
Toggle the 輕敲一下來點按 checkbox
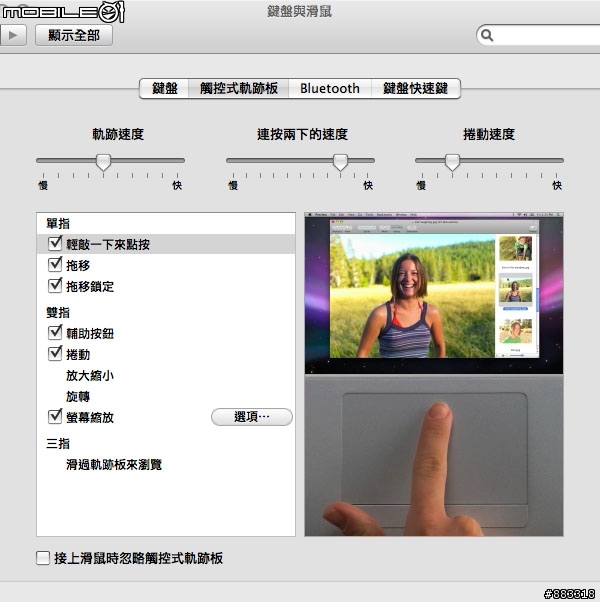(55, 243)
